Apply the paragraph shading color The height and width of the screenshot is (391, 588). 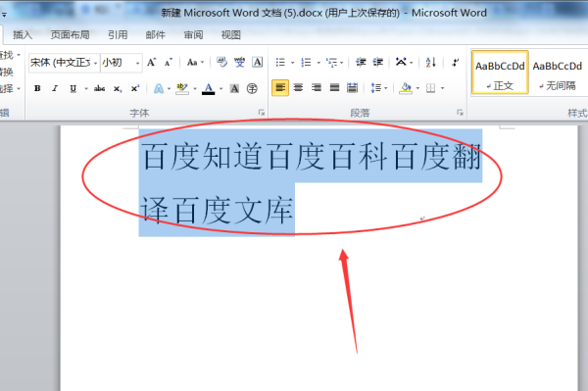click(x=406, y=88)
